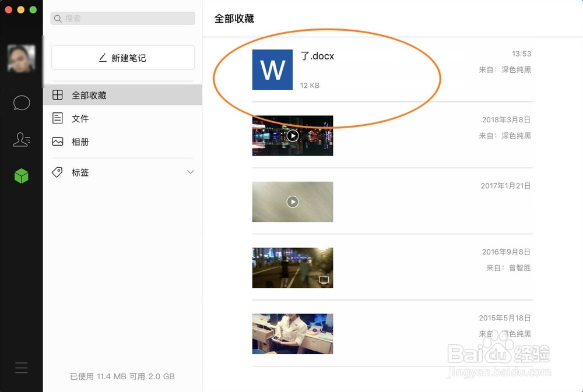Screen dimensions: 583x392
Task: Select the green Favorites box icon
Action: 22,175
